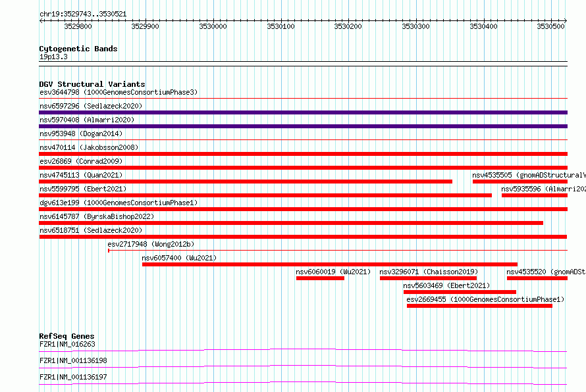
Task: Click the nsv953948 Dogan2014 variant label
Action: tap(81, 134)
